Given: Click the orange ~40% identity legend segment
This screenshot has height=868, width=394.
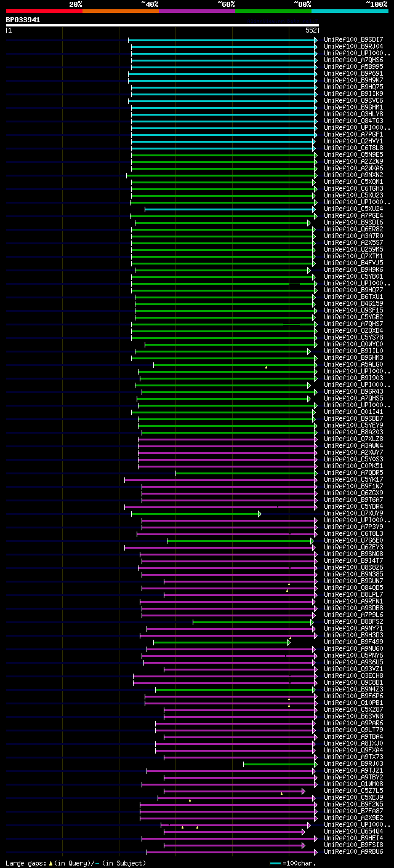Looking at the screenshot, I should pyautogui.click(x=120, y=11).
